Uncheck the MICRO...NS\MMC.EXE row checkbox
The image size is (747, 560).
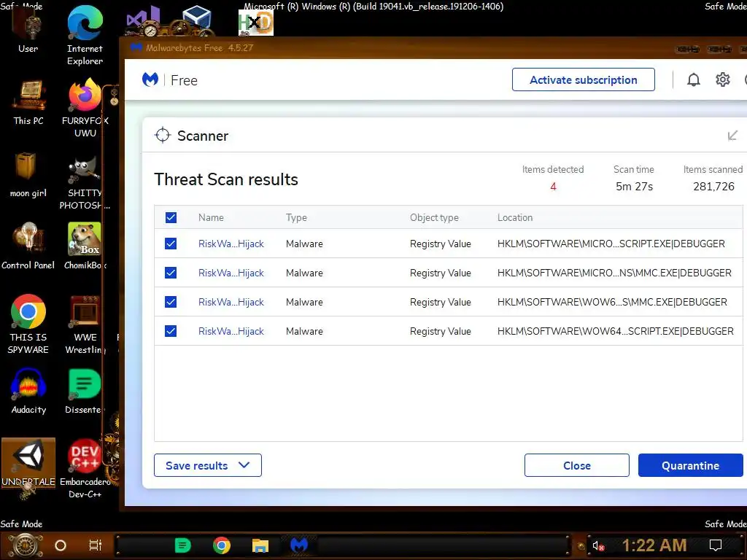[x=171, y=273]
